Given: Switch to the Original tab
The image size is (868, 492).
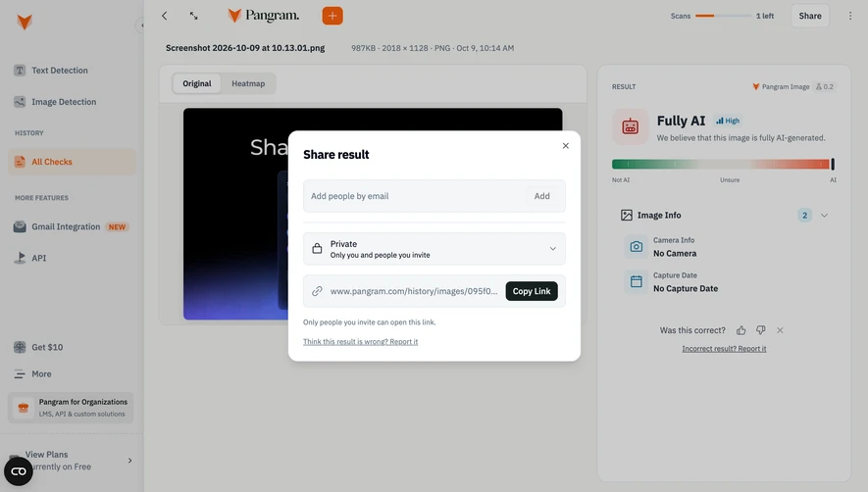Looking at the screenshot, I should 197,83.
